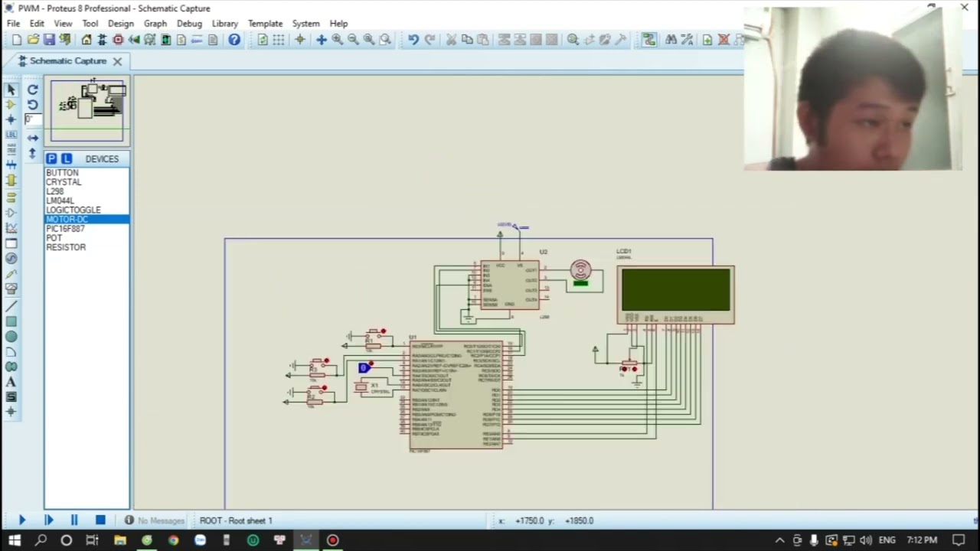Select the Graph Mode tool
980x551 pixels.
pos(11,228)
